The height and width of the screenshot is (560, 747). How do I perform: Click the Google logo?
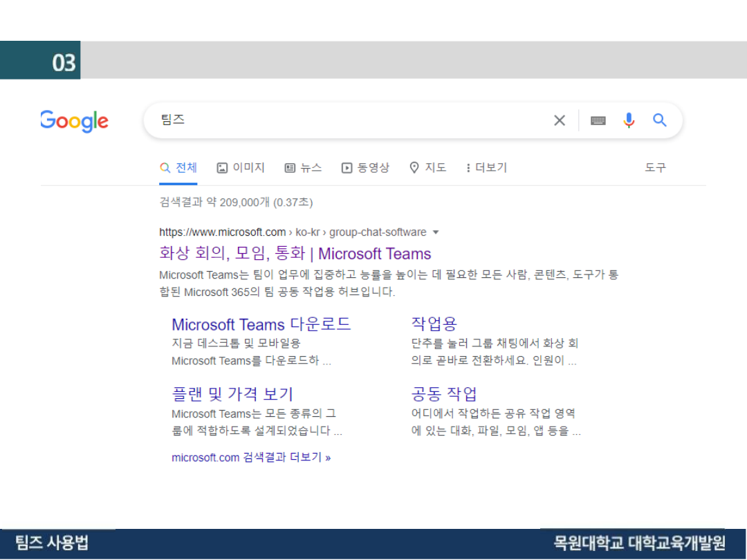(x=74, y=121)
